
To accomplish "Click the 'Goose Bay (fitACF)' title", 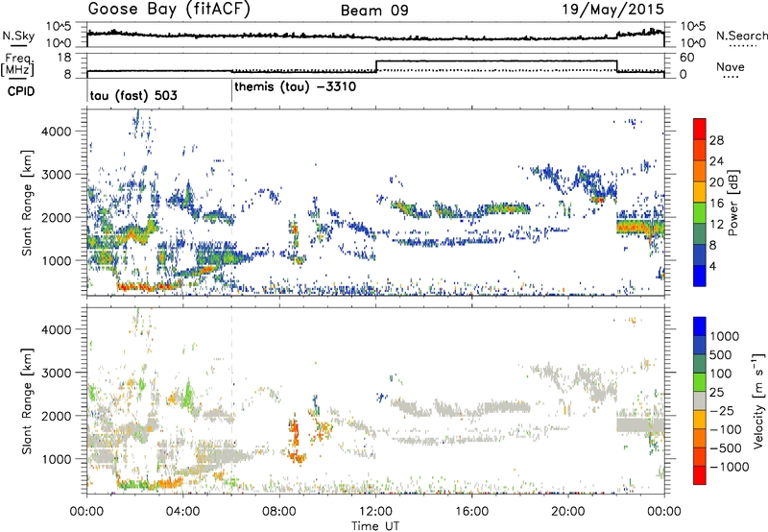I will click(169, 10).
